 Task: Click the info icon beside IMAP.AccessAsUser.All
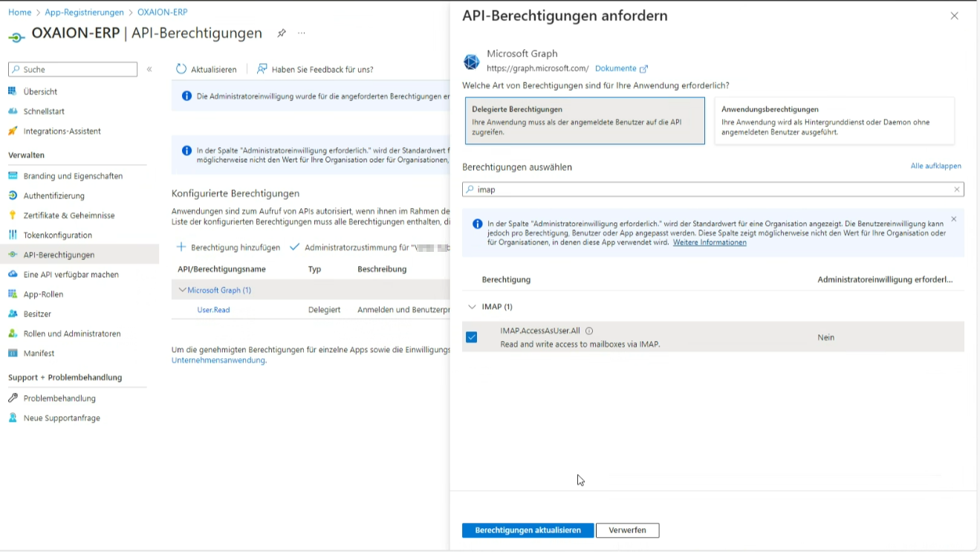coord(589,331)
